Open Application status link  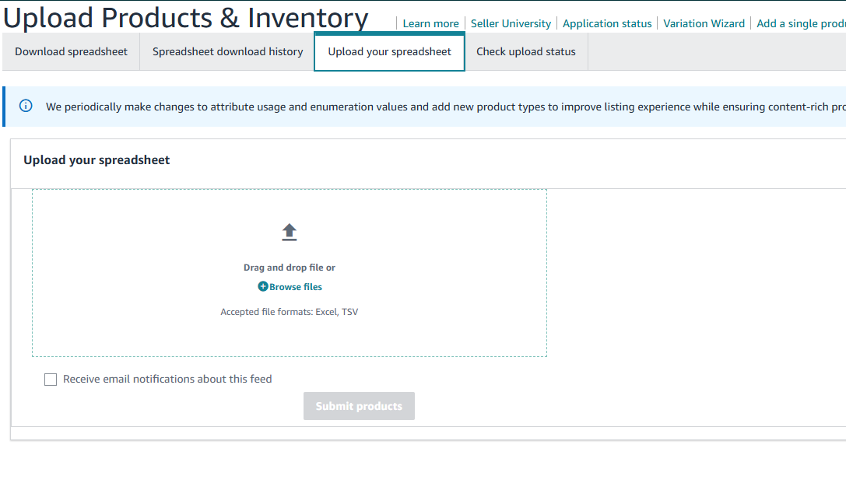tap(607, 23)
